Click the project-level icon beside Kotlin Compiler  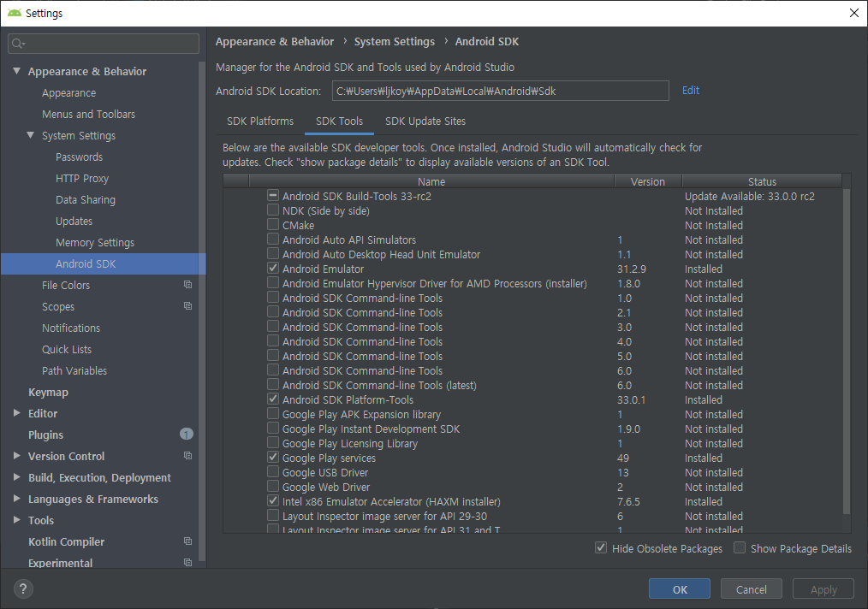[x=187, y=541]
